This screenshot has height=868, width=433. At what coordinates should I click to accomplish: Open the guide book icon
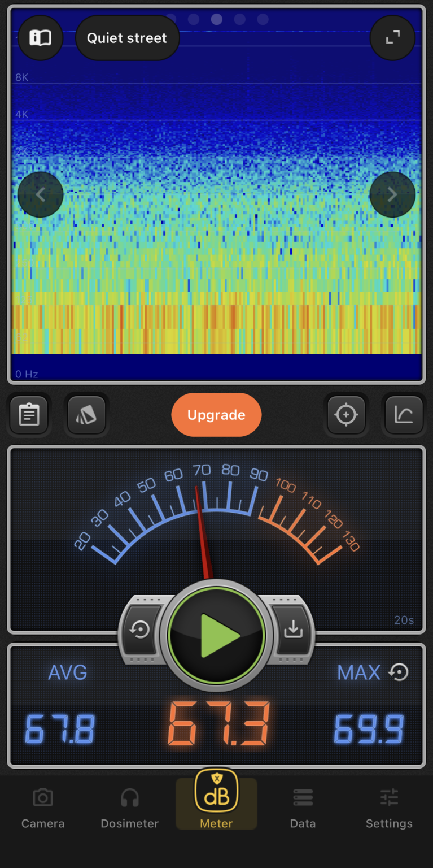[40, 38]
